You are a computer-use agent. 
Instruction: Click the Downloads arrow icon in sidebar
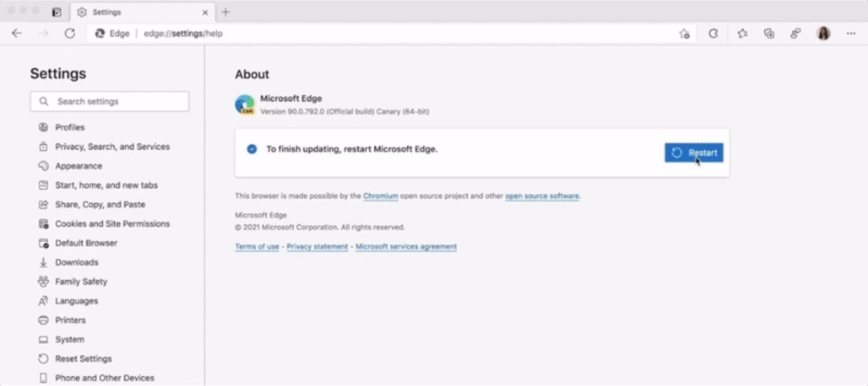pyautogui.click(x=43, y=262)
